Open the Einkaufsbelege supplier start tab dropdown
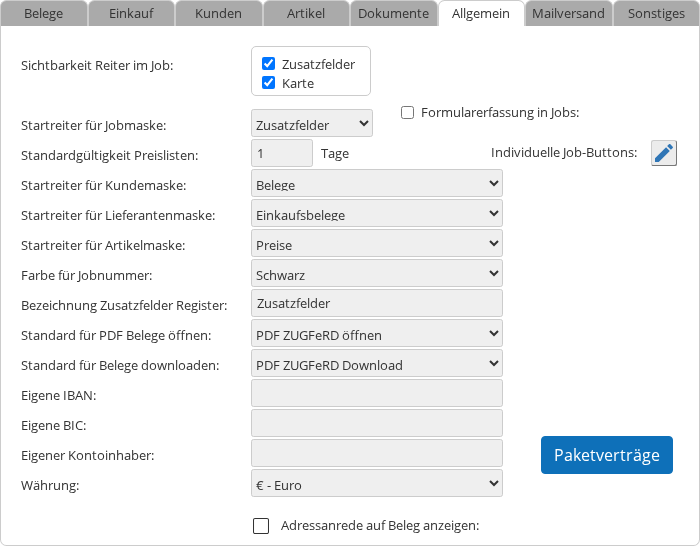Image resolution: width=700 pixels, height=546 pixels. pos(376,214)
